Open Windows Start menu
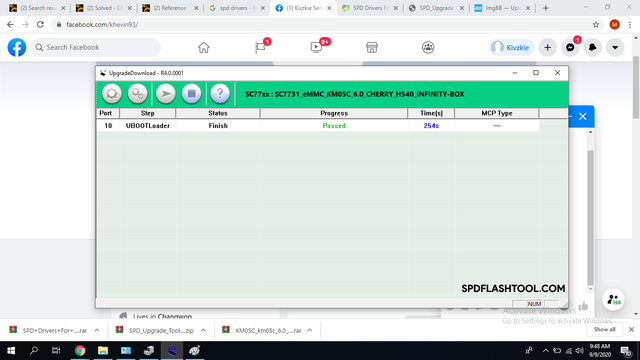 tap(11, 351)
